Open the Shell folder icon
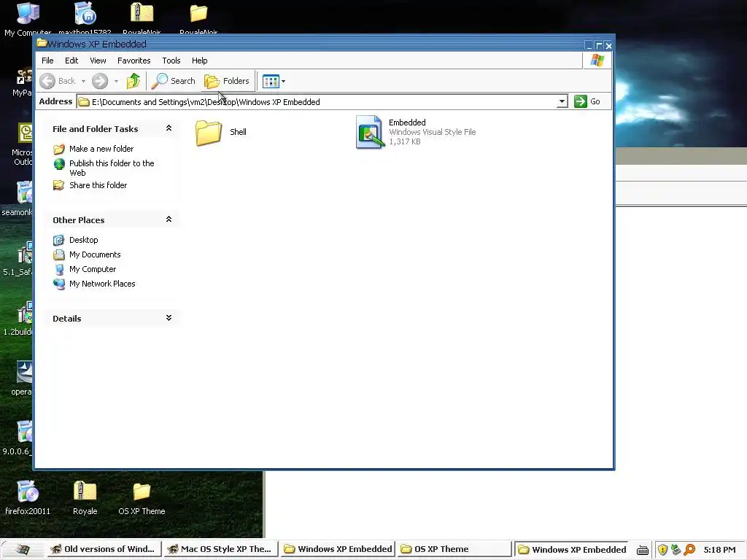The image size is (747, 560). tap(209, 133)
